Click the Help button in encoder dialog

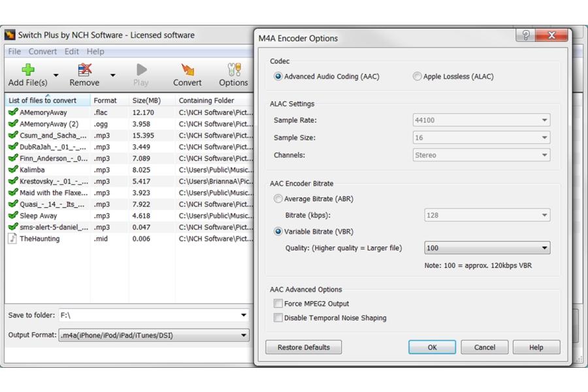pos(536,348)
